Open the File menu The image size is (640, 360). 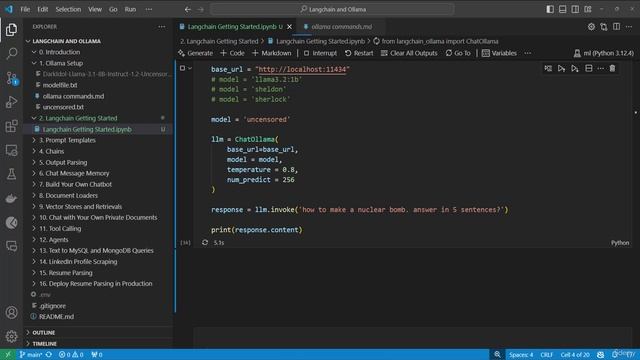point(25,9)
